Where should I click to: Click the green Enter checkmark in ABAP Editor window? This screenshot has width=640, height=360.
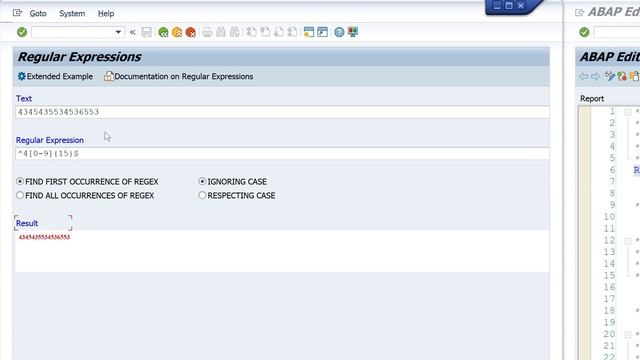click(x=584, y=32)
